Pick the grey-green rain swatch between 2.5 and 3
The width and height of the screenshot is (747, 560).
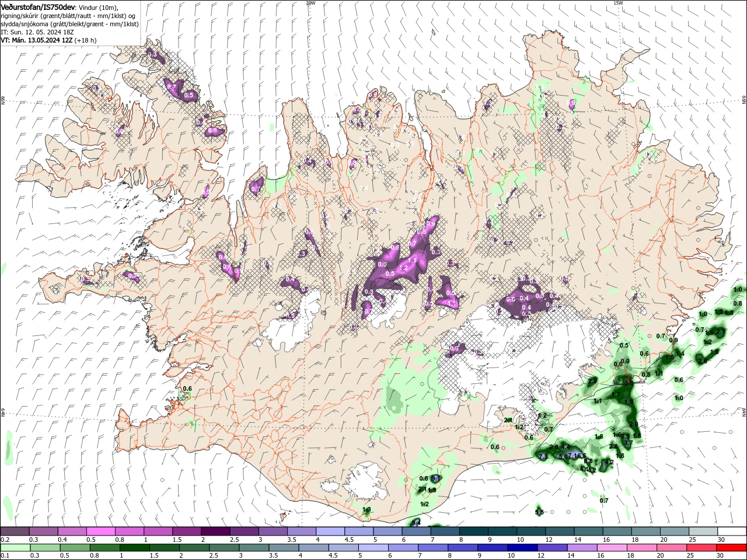[224, 548]
